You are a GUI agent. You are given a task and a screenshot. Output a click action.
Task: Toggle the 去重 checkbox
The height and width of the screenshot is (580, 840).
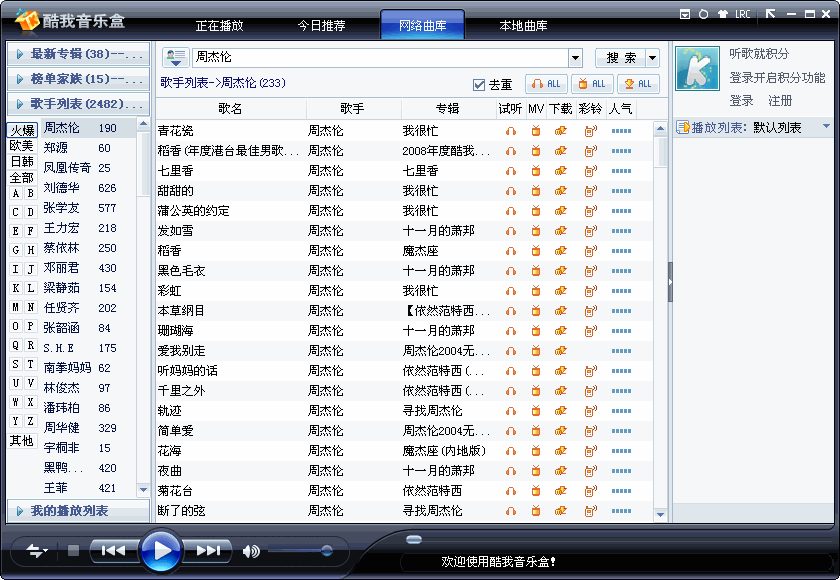479,85
